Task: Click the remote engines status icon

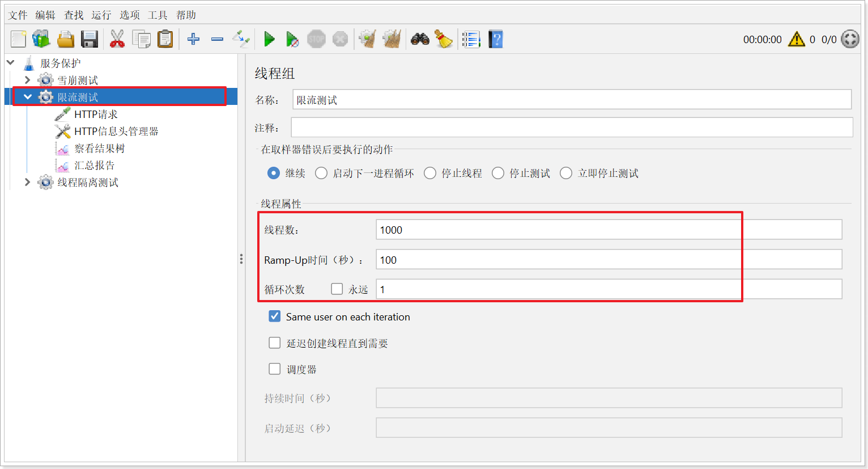Action: pos(850,39)
